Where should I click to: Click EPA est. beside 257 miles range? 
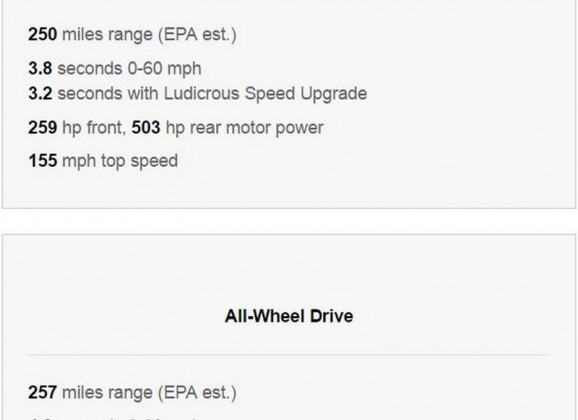(x=197, y=393)
